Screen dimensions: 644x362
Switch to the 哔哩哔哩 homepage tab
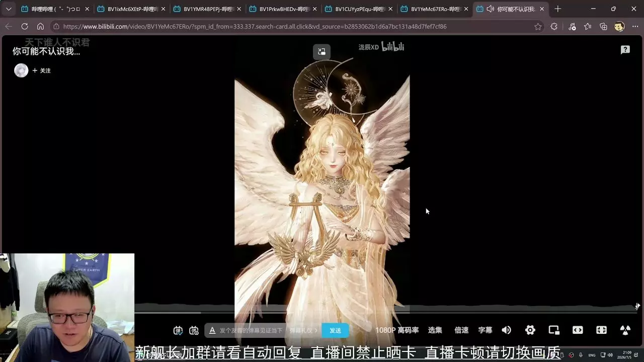click(54, 9)
